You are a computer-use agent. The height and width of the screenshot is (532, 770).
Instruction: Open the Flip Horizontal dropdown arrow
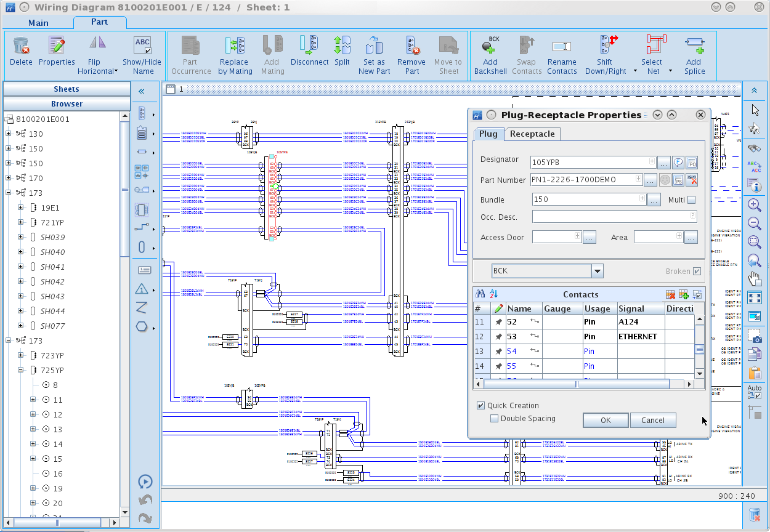pos(116,71)
